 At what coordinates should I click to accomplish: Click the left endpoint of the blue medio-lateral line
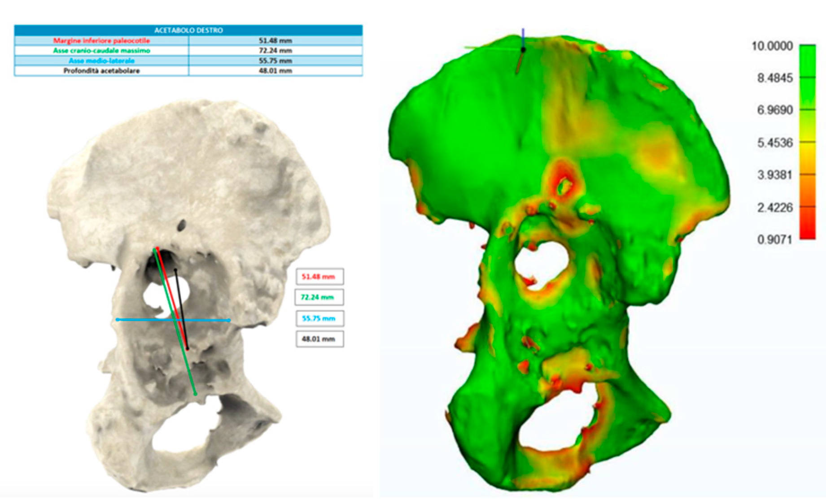[118, 320]
